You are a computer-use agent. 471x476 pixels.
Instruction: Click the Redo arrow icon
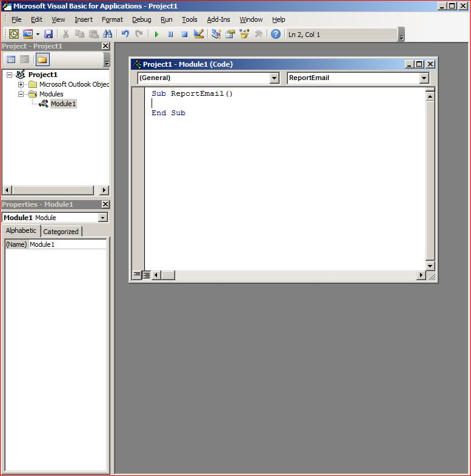coord(139,34)
